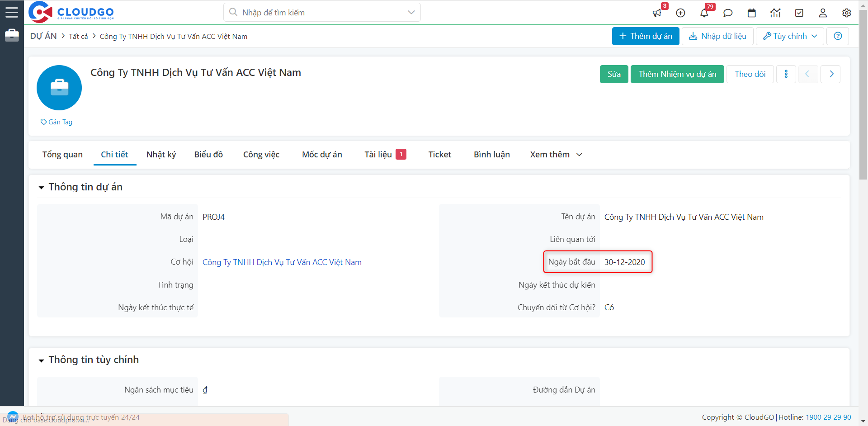Screen dimensions: 868x426
Task: Click the quick create plus icon
Action: point(680,13)
